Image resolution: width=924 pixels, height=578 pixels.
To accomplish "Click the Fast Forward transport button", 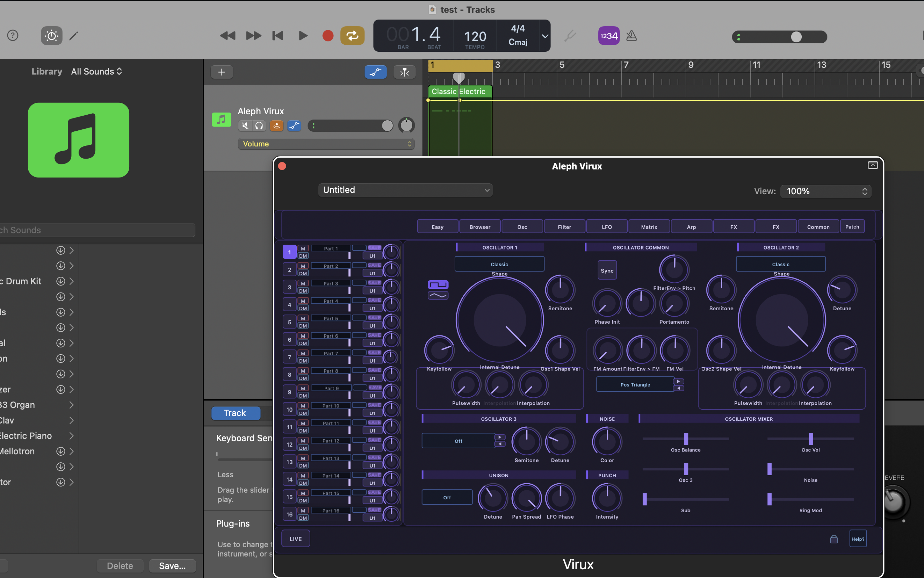I will pos(253,36).
